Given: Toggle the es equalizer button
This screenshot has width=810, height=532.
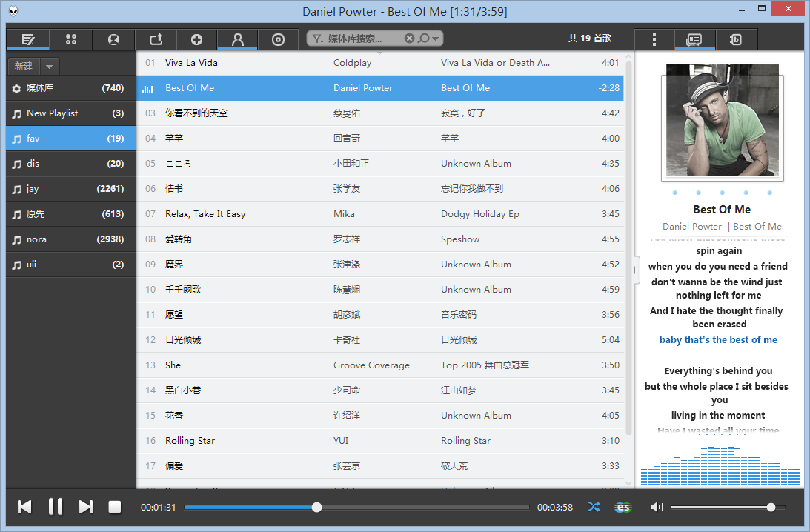Looking at the screenshot, I should coord(623,507).
